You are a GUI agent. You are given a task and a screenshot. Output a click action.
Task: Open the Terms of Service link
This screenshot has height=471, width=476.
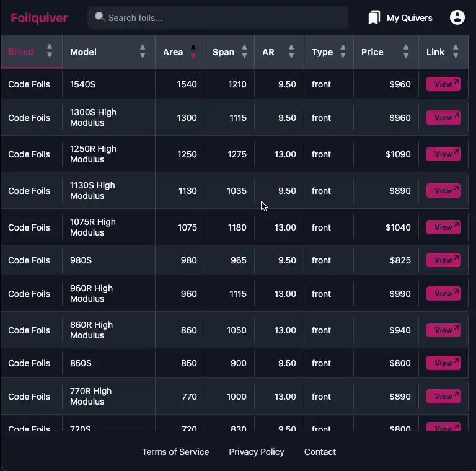coord(175,452)
